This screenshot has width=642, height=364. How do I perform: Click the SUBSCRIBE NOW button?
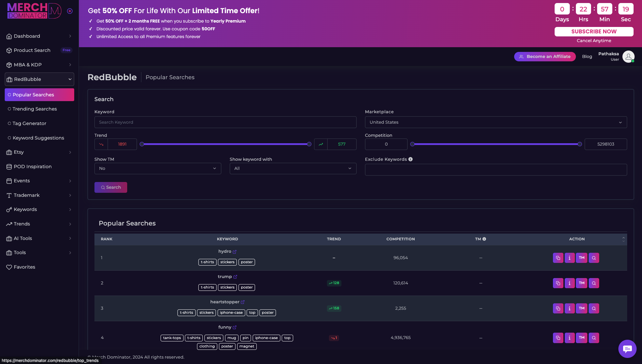click(594, 32)
